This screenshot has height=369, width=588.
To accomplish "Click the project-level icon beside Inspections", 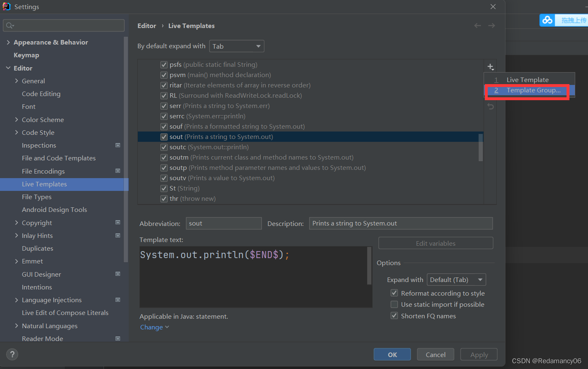I will 118,145.
